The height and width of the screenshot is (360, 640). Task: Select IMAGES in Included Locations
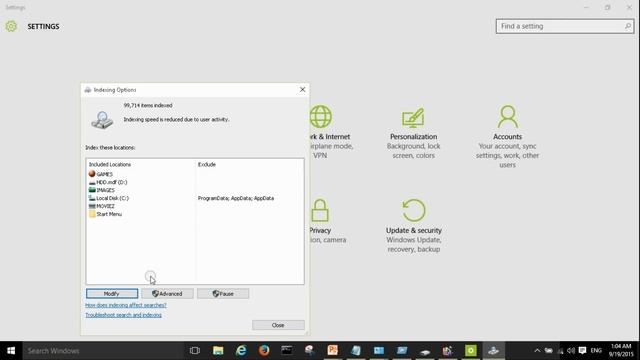coord(102,190)
